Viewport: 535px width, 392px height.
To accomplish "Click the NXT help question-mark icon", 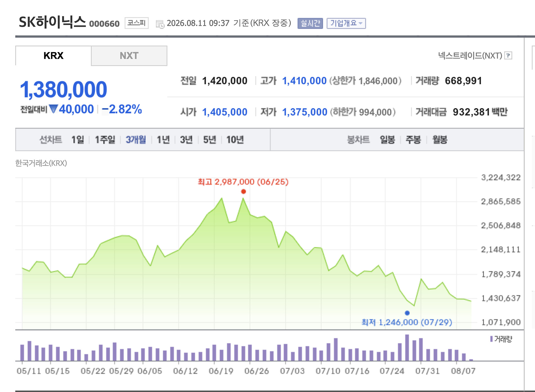I will coord(509,55).
